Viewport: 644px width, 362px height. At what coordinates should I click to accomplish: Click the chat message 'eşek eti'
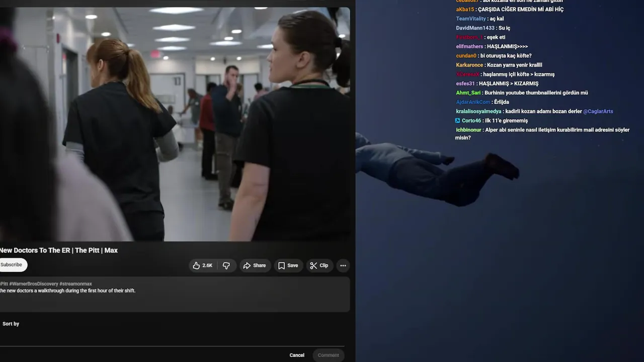click(496, 37)
